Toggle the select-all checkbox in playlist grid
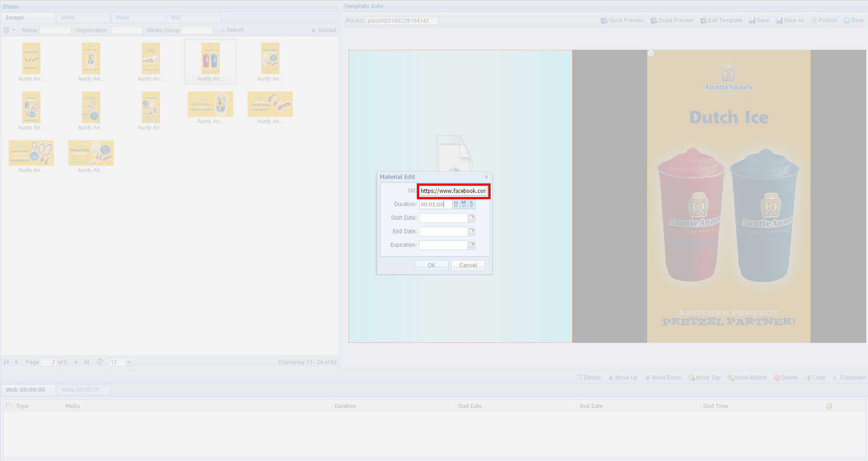This screenshot has width=868, height=461. click(x=8, y=406)
